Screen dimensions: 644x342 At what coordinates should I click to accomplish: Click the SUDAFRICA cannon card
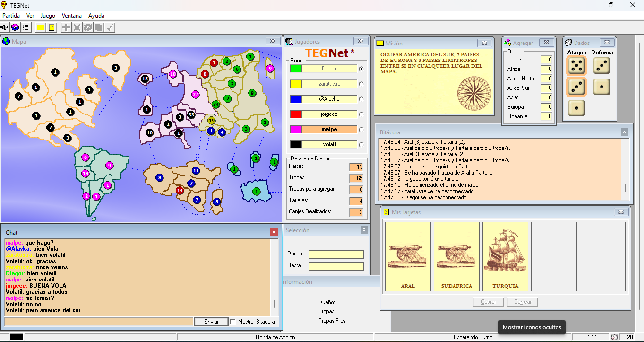[x=456, y=257]
